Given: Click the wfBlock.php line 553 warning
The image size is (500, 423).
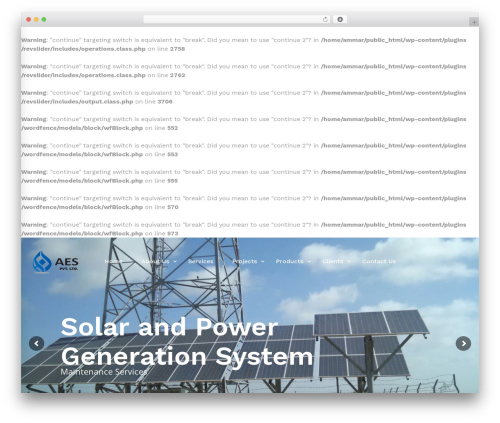Looking at the screenshot, I should 244,150.
